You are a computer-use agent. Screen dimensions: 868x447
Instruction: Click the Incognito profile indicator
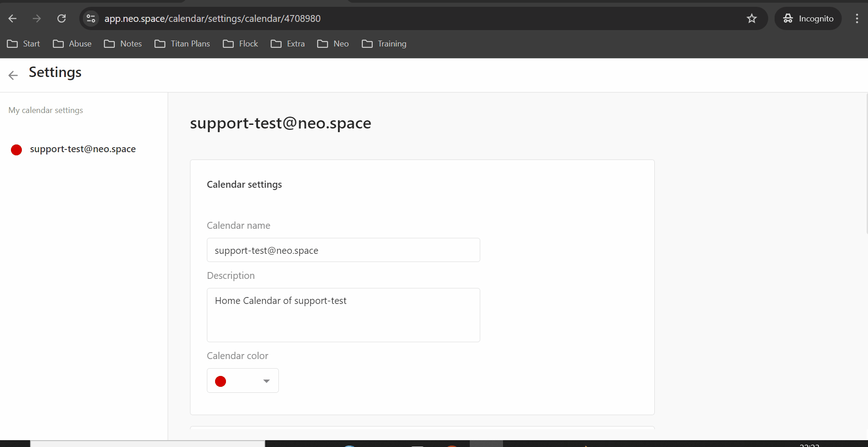click(808, 19)
